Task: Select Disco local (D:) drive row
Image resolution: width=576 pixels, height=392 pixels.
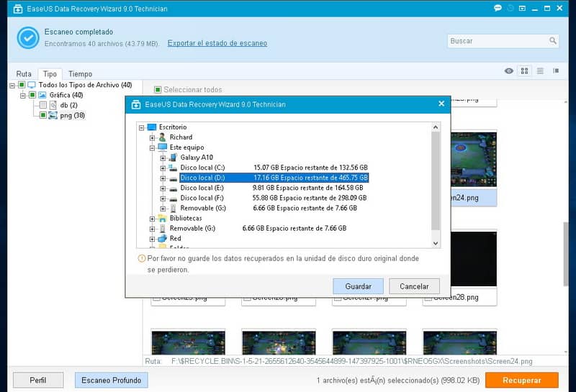Action: pyautogui.click(x=274, y=178)
